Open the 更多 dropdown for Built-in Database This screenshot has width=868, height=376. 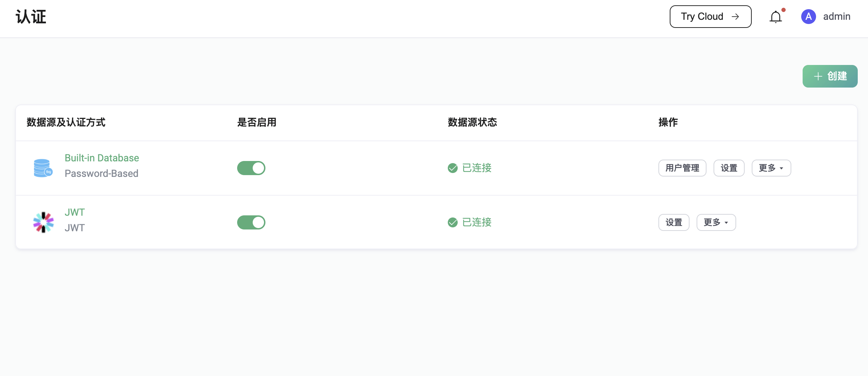[771, 168]
